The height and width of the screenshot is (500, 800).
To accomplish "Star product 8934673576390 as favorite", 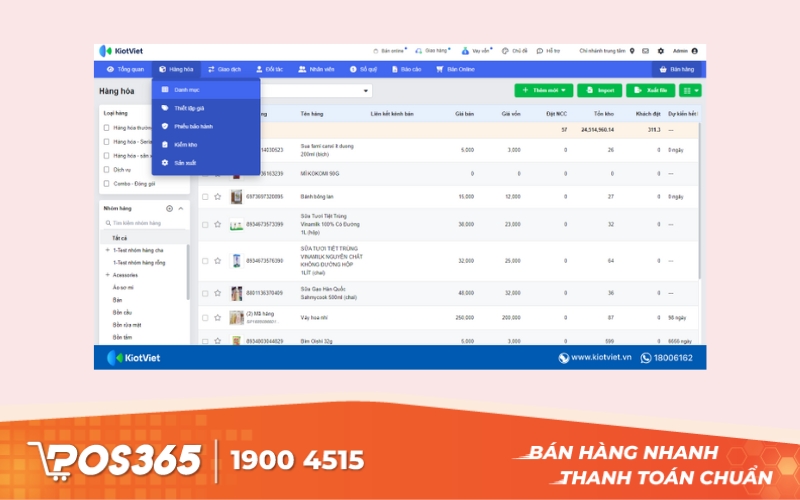I will 218,261.
